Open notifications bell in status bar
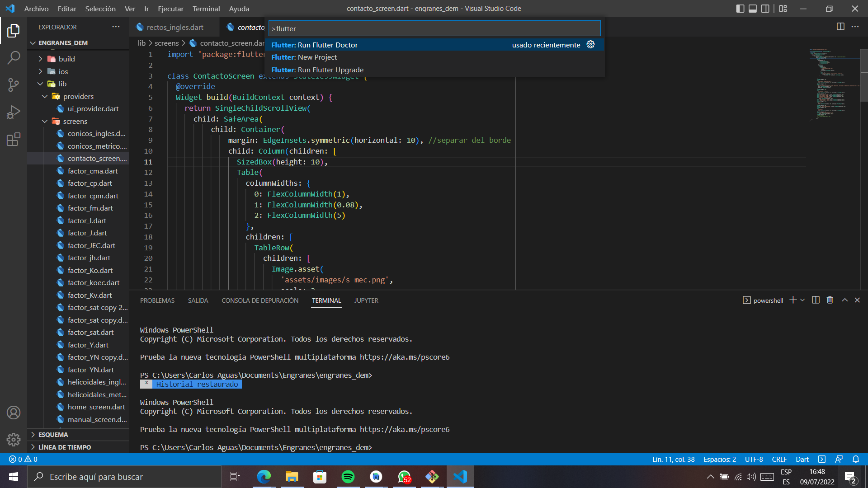This screenshot has width=868, height=488. (x=856, y=459)
